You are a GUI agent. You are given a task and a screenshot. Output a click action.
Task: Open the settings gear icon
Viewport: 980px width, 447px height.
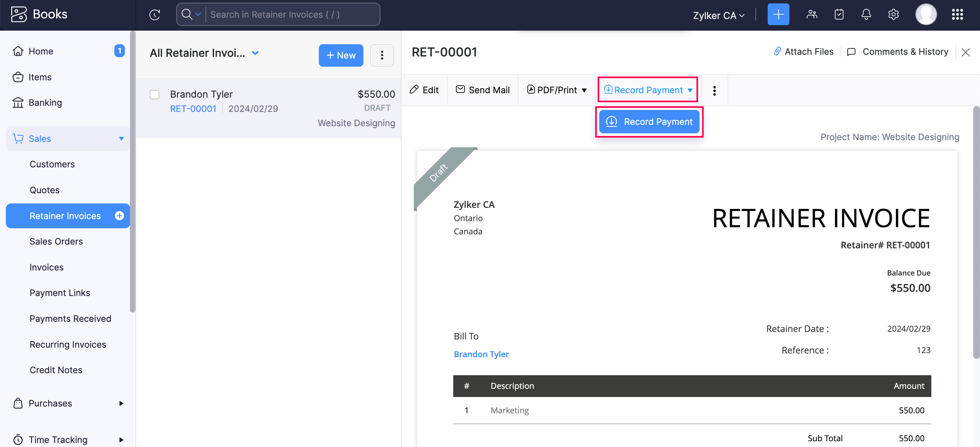[x=893, y=14]
